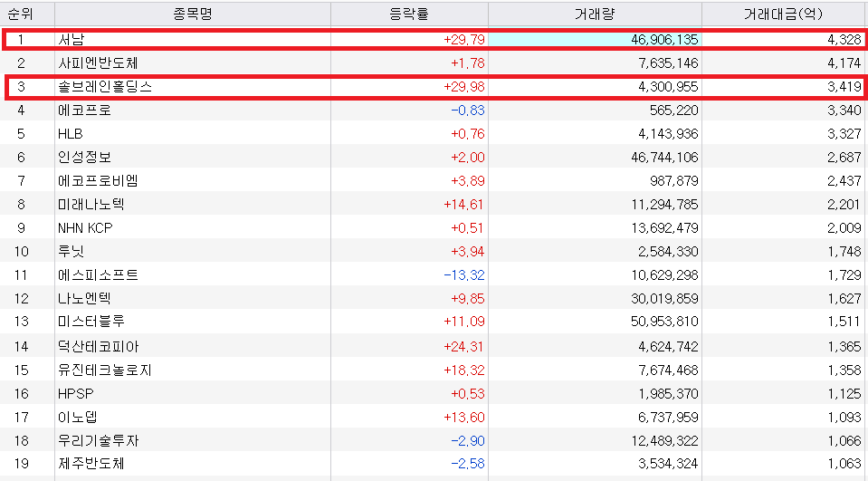The width and height of the screenshot is (868, 481).
Task: Sort by the 거래량 column header
Action: coord(595,14)
